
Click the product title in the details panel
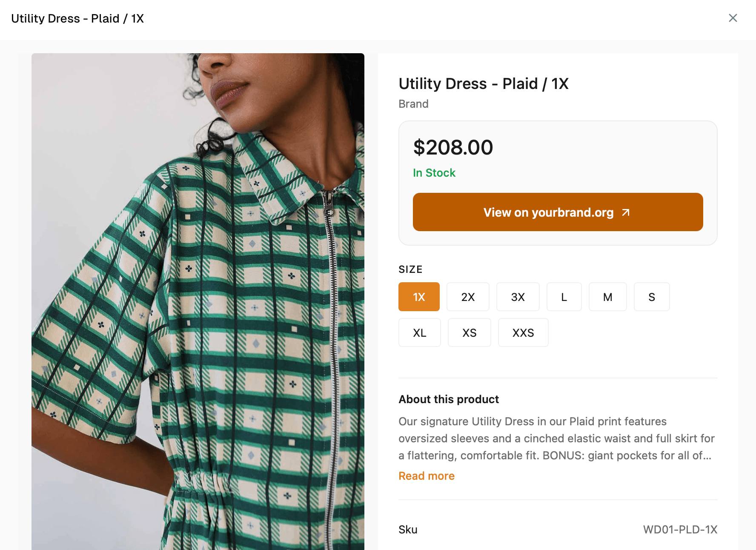(483, 84)
